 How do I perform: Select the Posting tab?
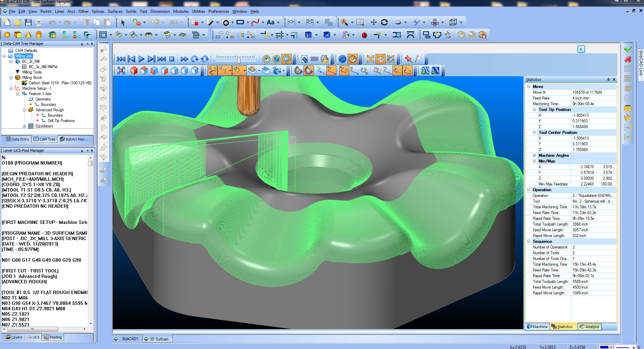tap(53, 337)
